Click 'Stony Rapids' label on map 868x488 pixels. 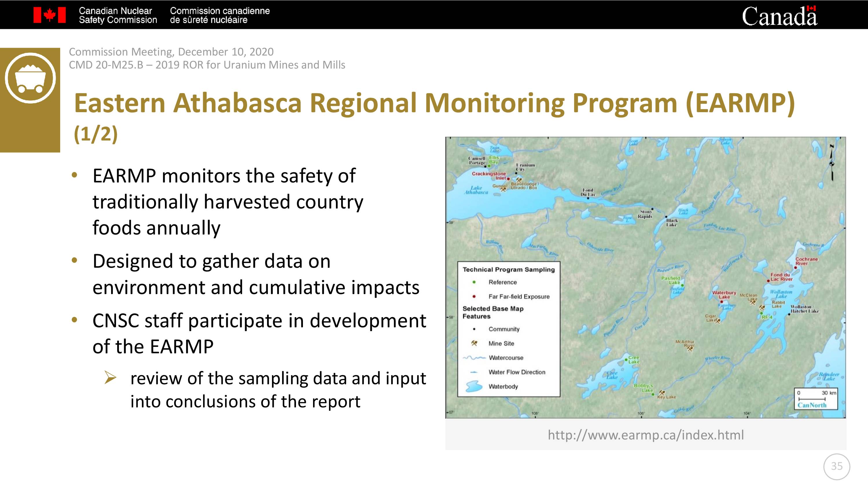pos(645,214)
